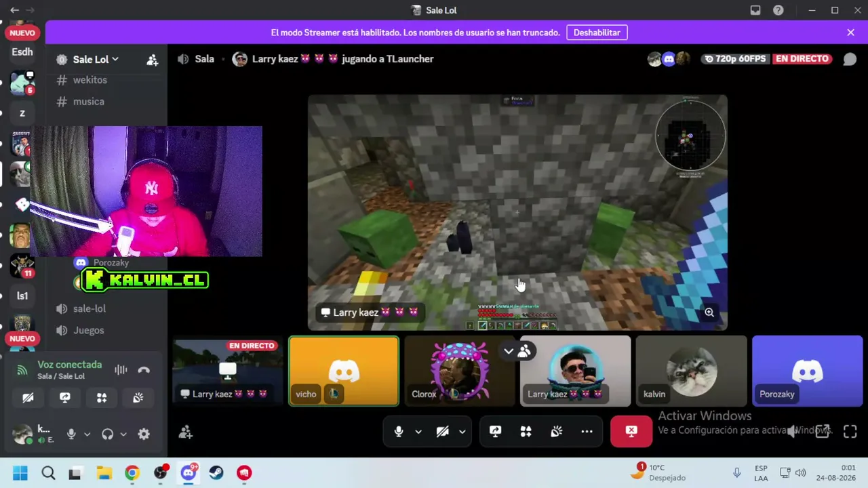This screenshot has height=488, width=868.
Task: Focus the Porozaky participant tile
Action: (x=807, y=371)
